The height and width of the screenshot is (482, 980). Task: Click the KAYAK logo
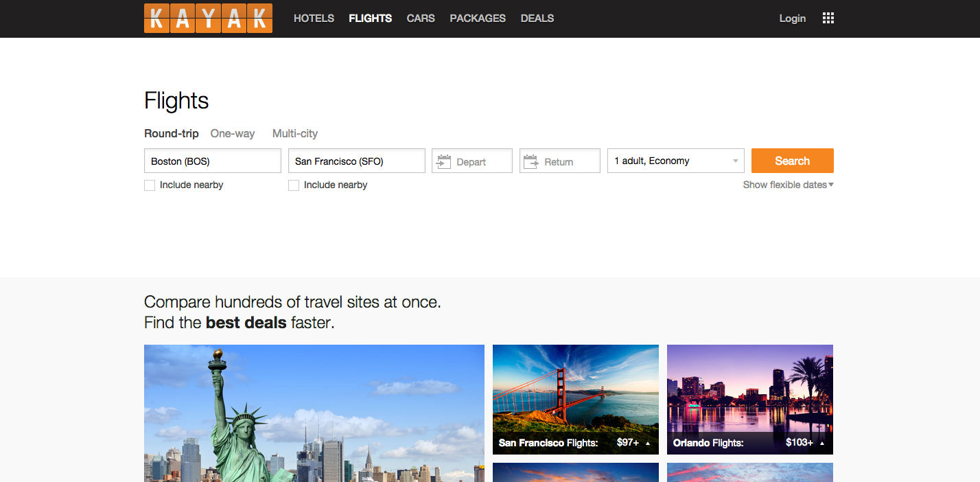[x=208, y=19]
